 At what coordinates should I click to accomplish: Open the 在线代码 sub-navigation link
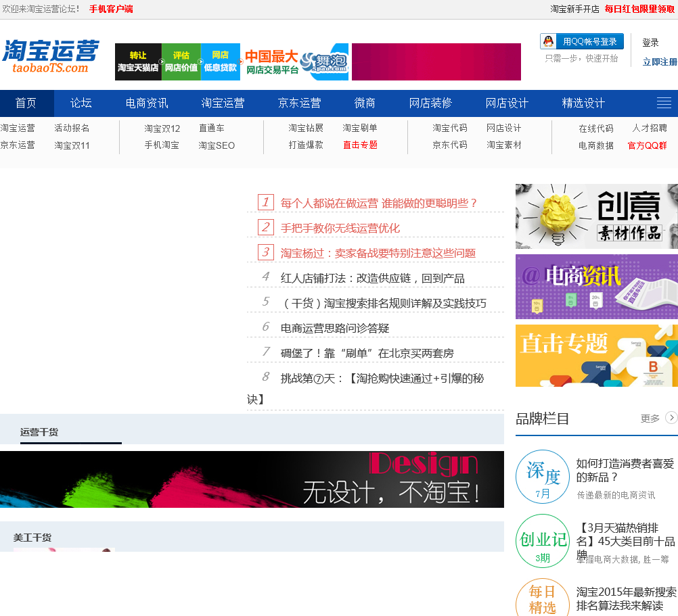click(596, 128)
